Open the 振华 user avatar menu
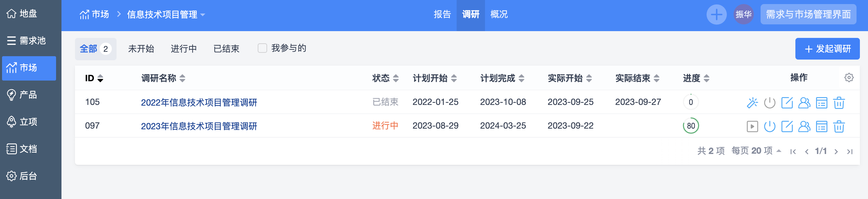 (743, 15)
